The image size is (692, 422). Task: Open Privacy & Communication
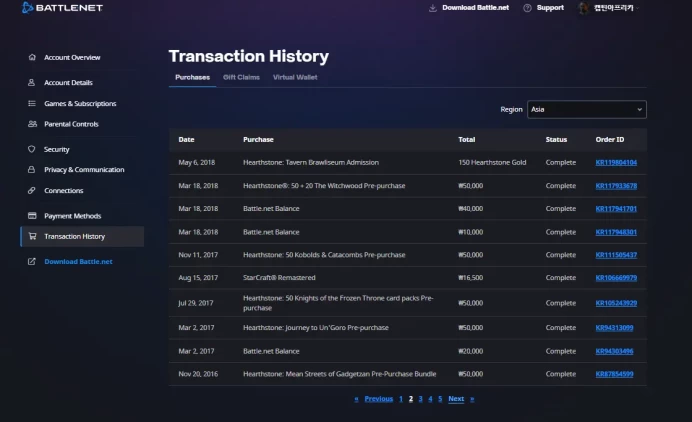(x=84, y=170)
